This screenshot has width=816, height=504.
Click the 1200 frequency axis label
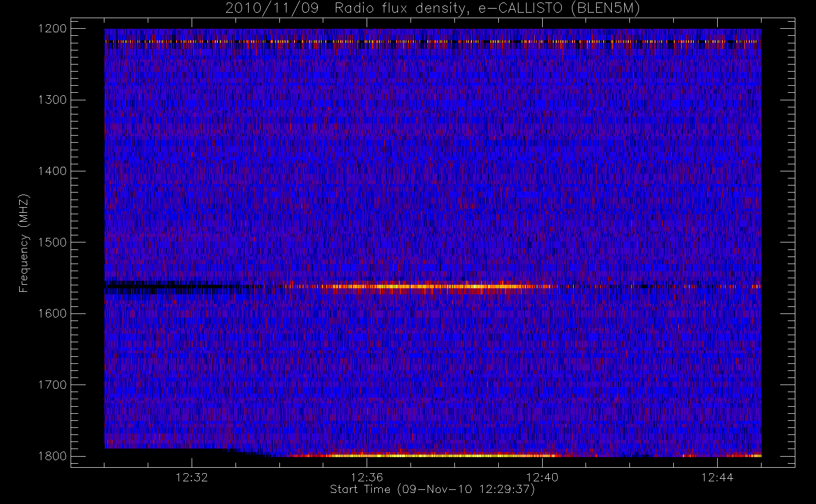52,29
